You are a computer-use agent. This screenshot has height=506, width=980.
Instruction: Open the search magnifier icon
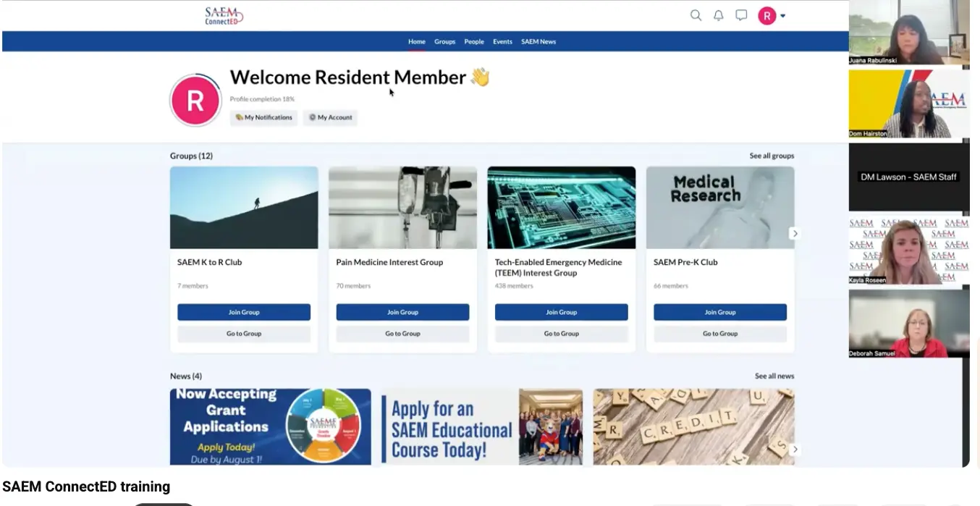coord(696,15)
